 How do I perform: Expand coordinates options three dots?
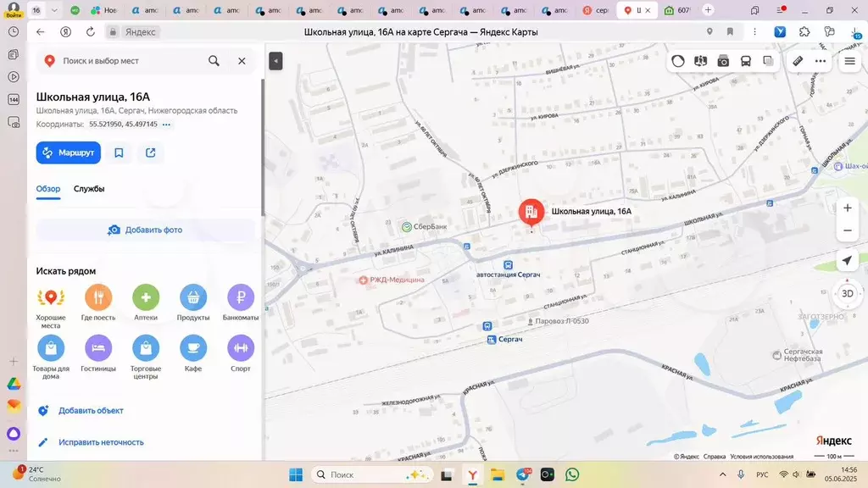click(167, 125)
